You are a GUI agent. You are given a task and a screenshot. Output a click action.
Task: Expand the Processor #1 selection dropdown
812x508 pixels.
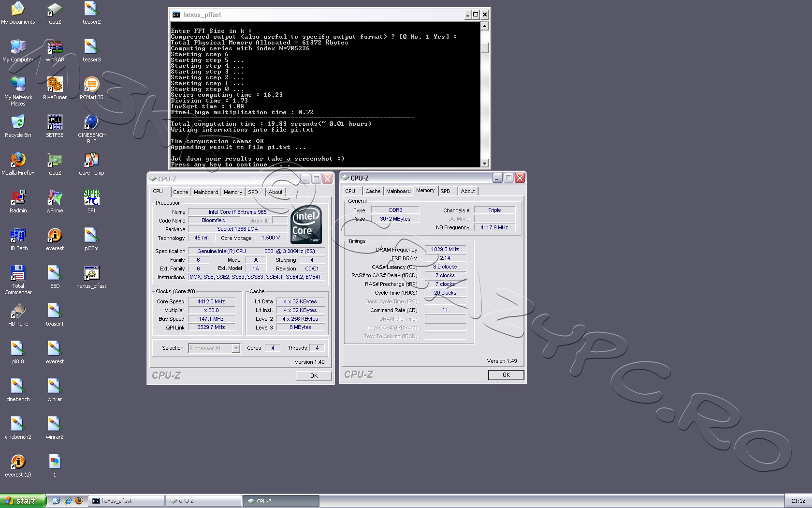click(236, 348)
